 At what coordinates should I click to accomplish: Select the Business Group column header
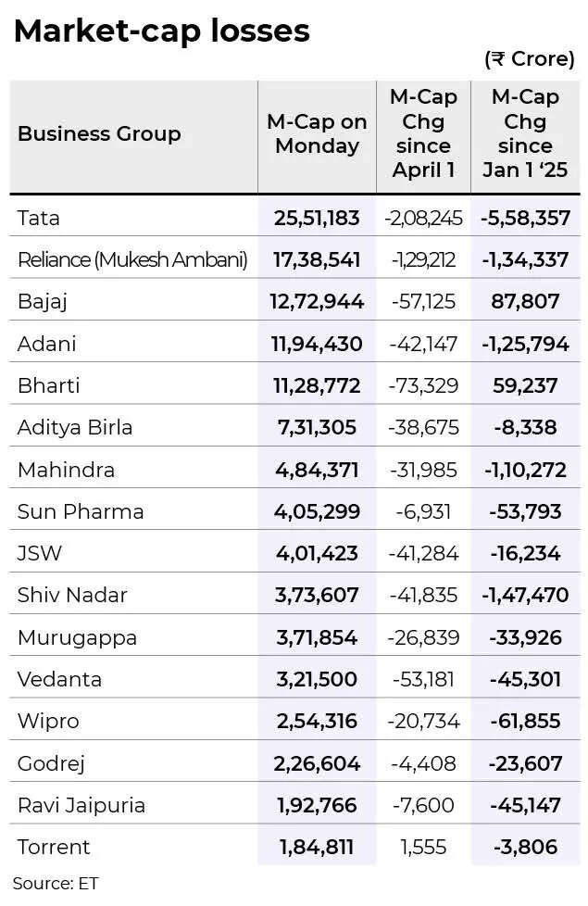99,134
